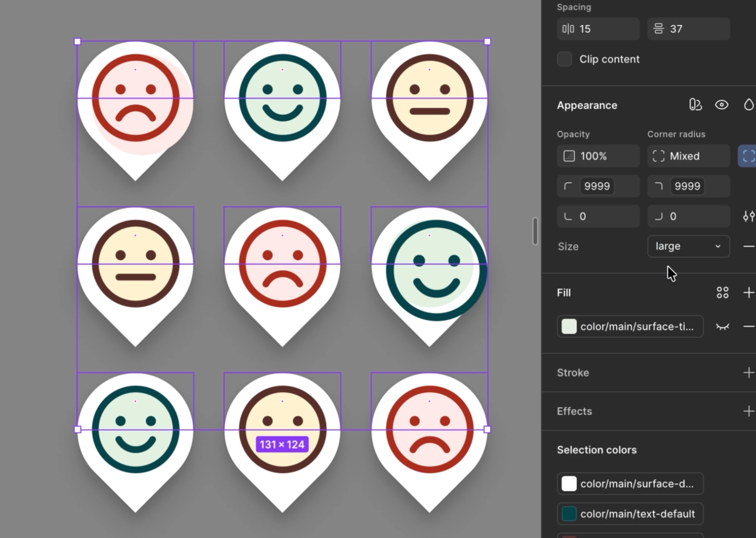This screenshot has width=756, height=538.
Task: Click the surface-ti fill color swatch
Action: pos(569,327)
